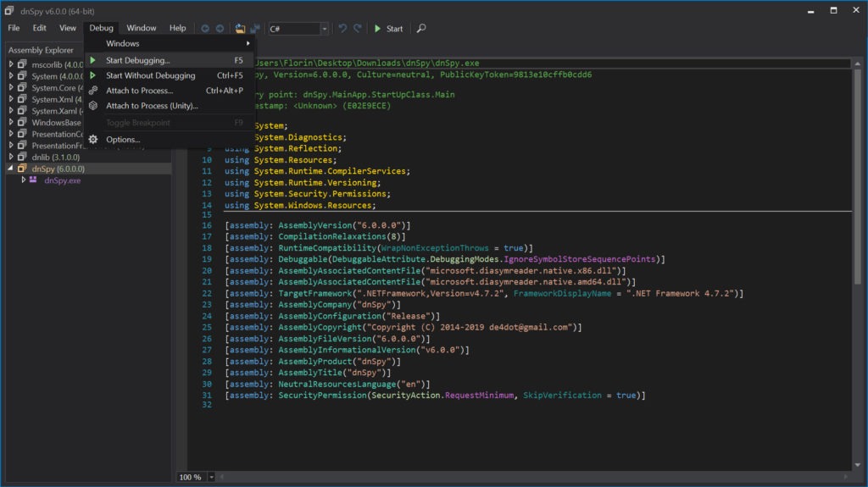Click the Redo toolbar icon
The width and height of the screenshot is (868, 487).
358,28
